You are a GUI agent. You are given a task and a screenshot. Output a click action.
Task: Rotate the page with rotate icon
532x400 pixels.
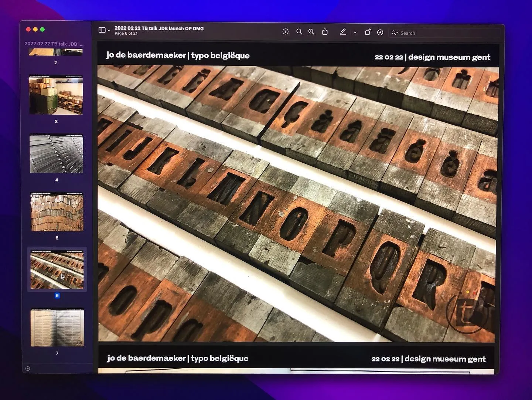[368, 32]
